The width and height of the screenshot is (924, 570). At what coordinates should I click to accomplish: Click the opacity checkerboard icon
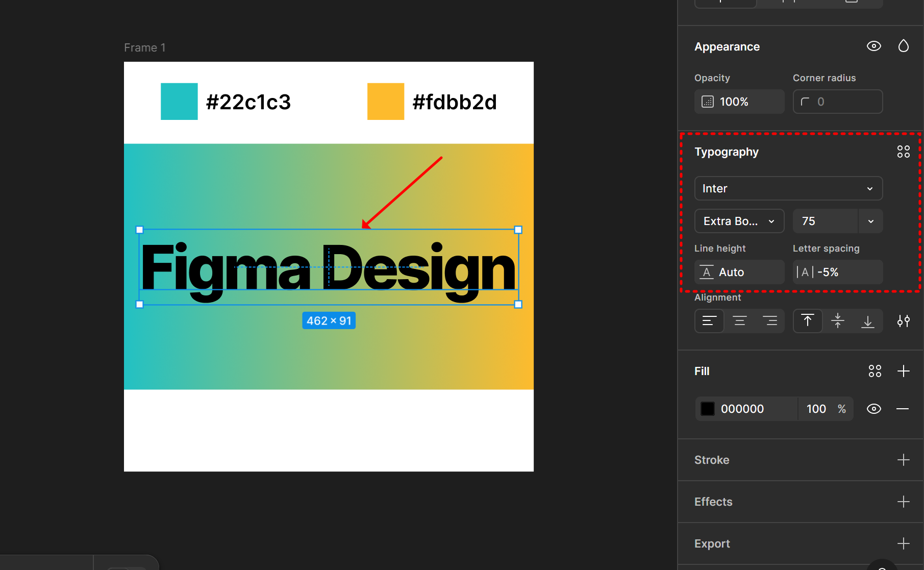708,102
